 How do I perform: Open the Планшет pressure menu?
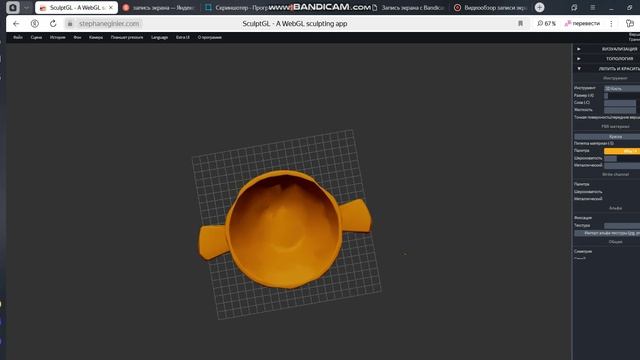tap(127, 37)
